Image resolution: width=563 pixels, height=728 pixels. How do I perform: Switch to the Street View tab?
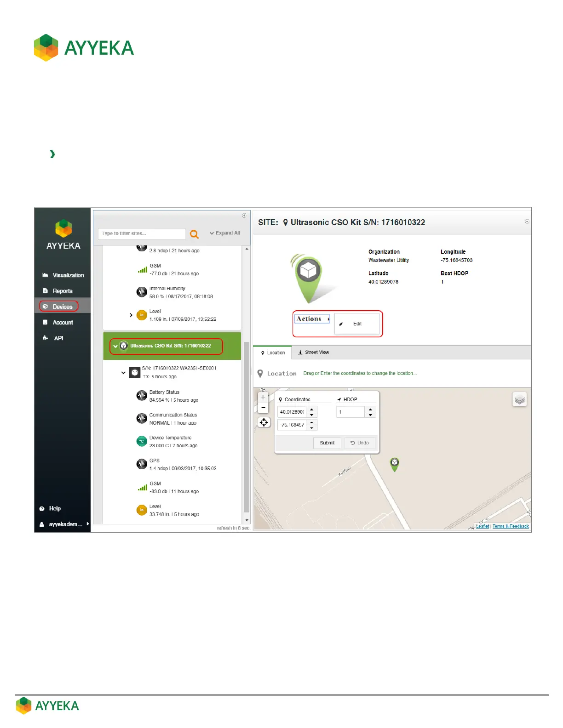tap(314, 353)
